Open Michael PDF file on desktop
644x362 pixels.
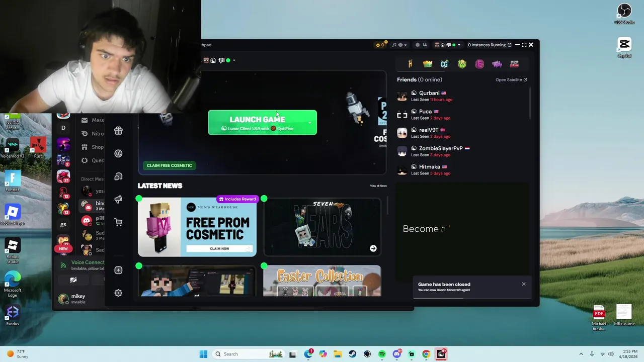pos(599,318)
